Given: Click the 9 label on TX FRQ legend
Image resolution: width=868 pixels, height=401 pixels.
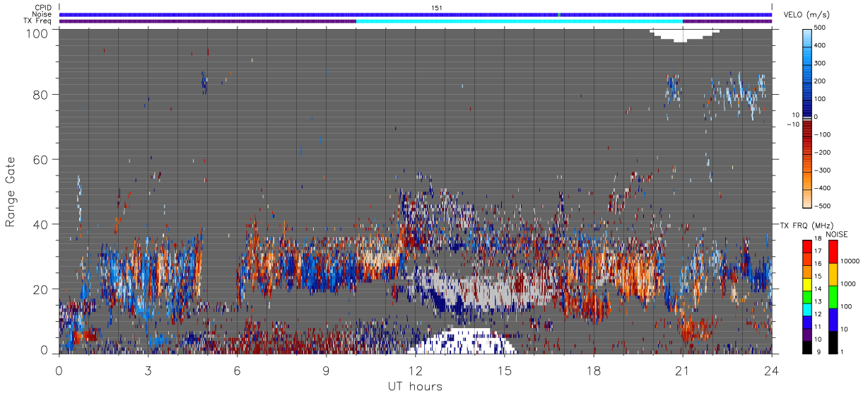Looking at the screenshot, I should pyautogui.click(x=819, y=351).
